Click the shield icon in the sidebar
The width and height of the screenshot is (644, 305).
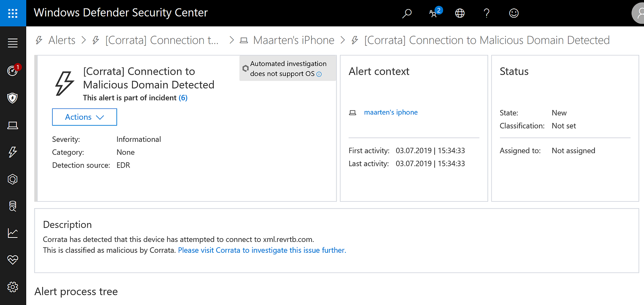click(13, 98)
